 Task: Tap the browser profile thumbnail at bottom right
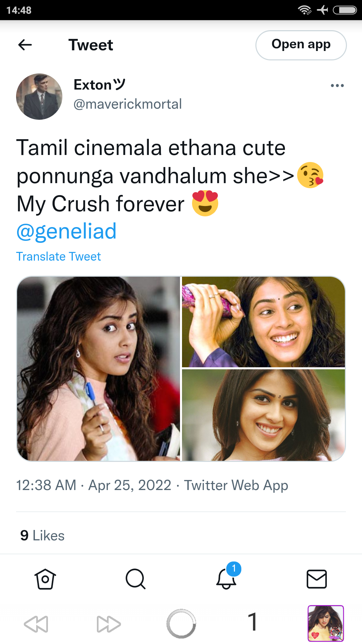coord(326,624)
